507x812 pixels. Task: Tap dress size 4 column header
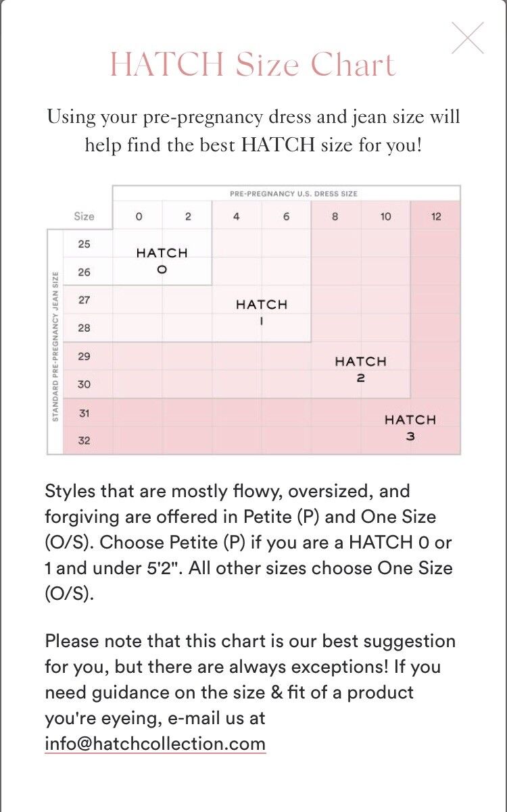237,217
